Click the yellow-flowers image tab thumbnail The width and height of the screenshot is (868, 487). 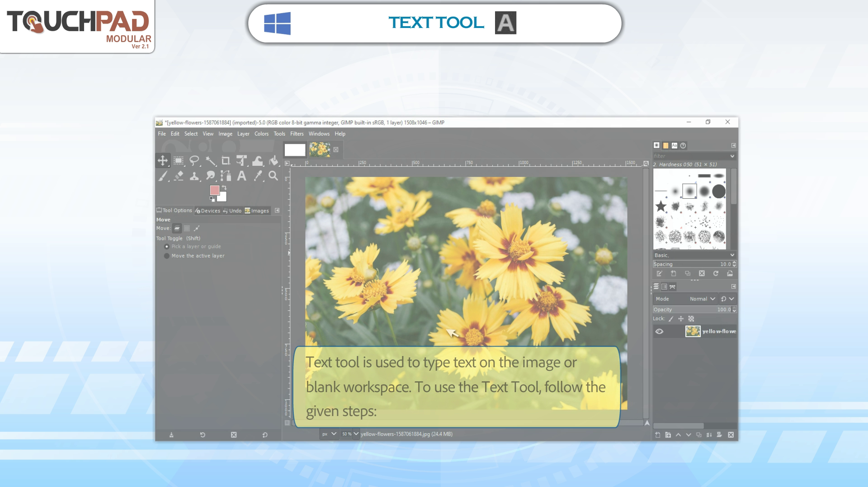click(x=320, y=150)
